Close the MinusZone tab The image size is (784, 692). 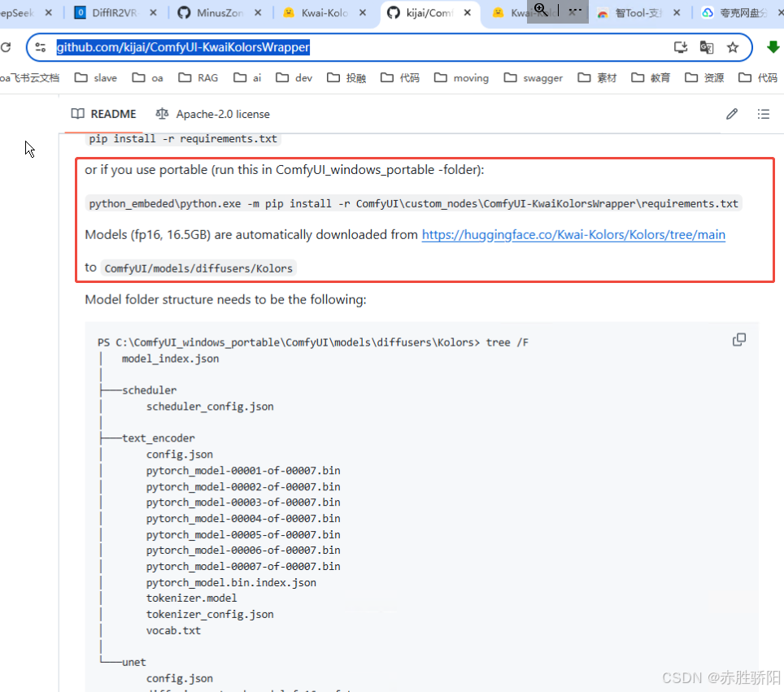[258, 12]
